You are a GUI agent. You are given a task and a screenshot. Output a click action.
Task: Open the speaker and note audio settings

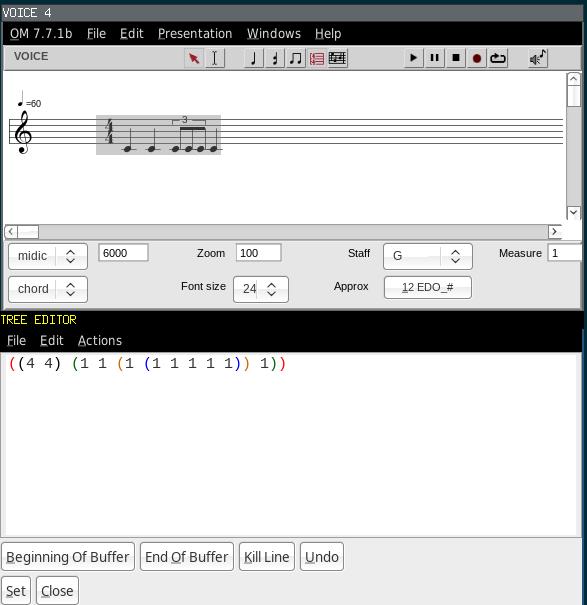click(538, 58)
